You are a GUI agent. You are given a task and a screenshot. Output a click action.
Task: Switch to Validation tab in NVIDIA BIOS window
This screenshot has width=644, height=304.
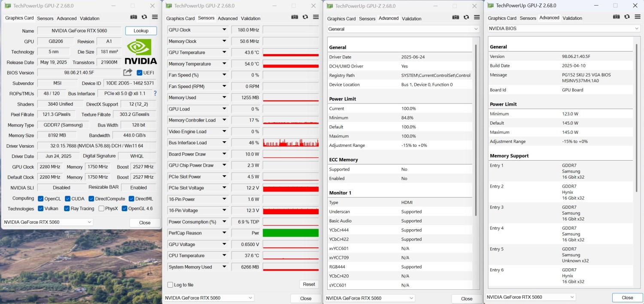pos(572,18)
